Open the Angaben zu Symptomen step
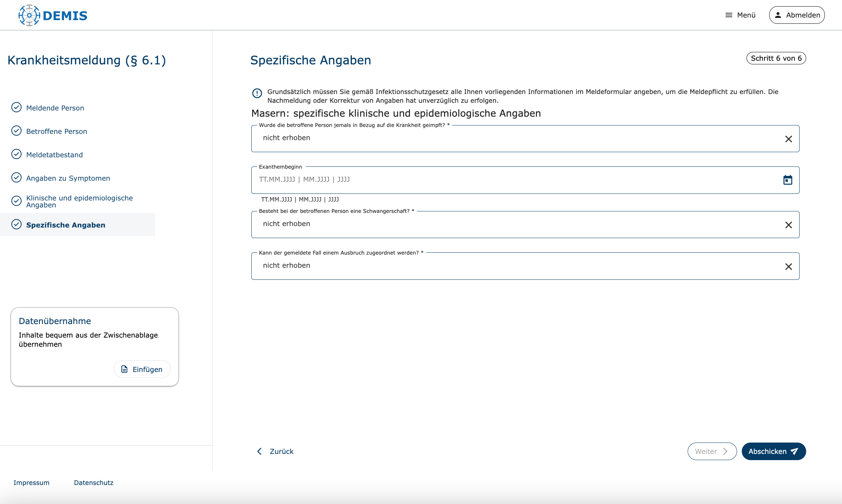The height and width of the screenshot is (504, 842). click(x=68, y=178)
